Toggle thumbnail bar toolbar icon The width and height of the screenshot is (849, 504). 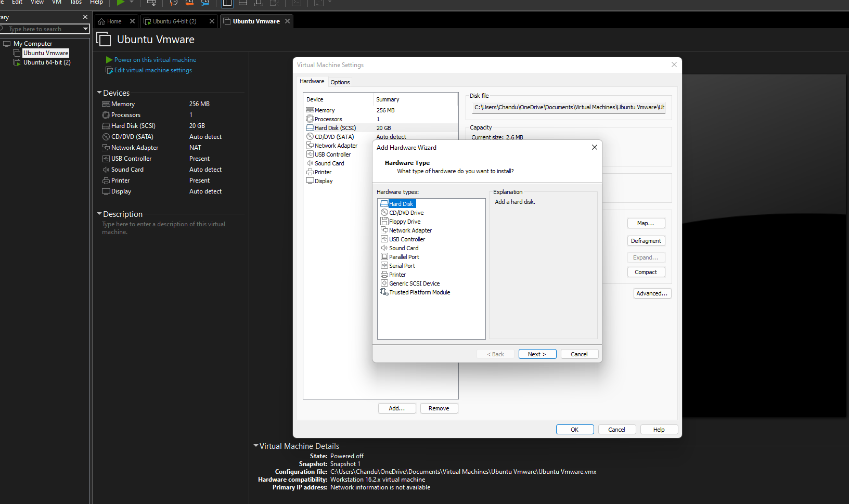[x=243, y=3]
